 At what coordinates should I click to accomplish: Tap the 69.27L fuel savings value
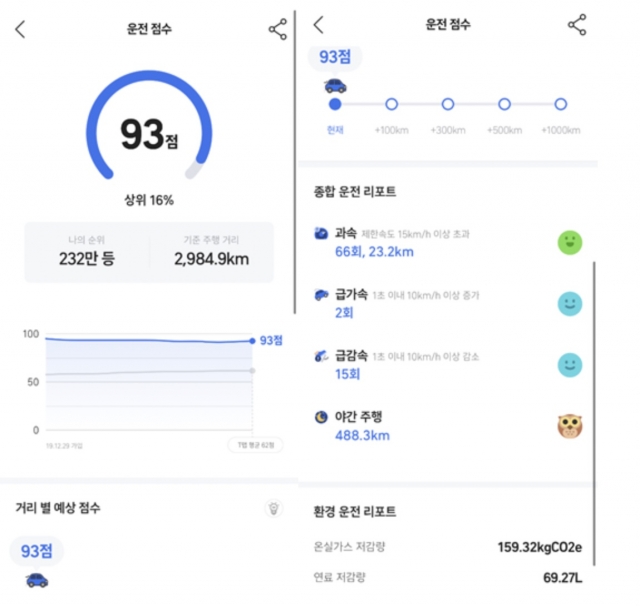tap(562, 578)
